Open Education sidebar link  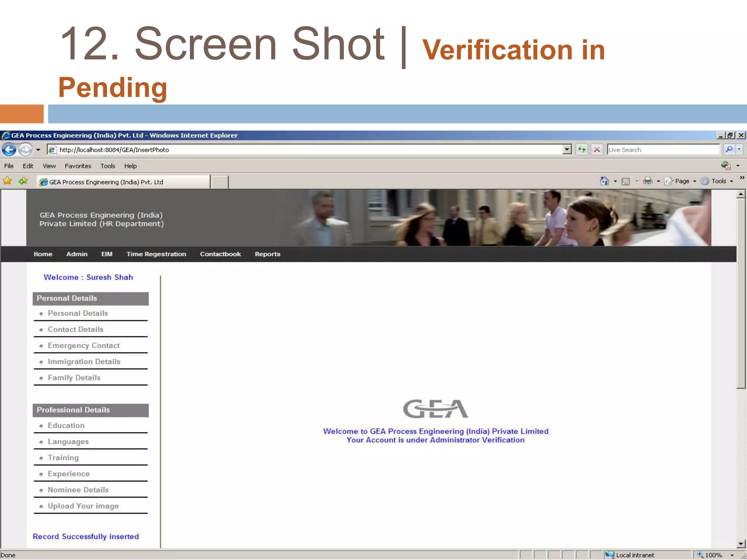[x=66, y=425]
